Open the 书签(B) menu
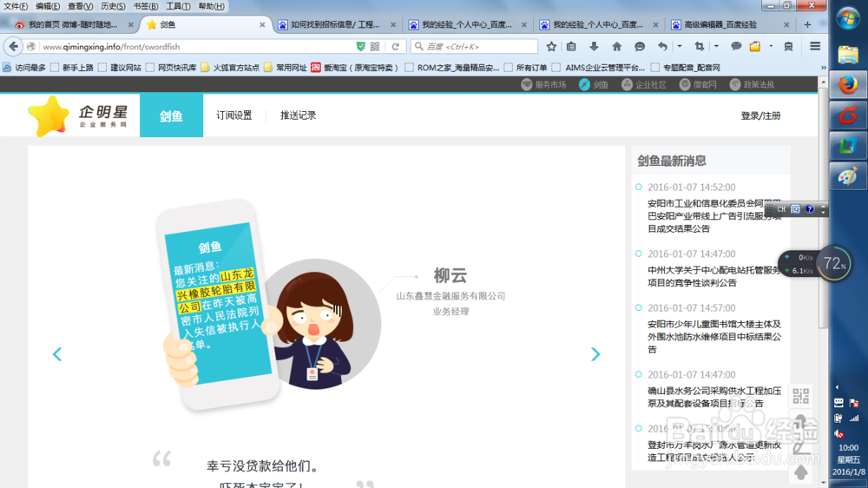868x488 pixels. 146,6
